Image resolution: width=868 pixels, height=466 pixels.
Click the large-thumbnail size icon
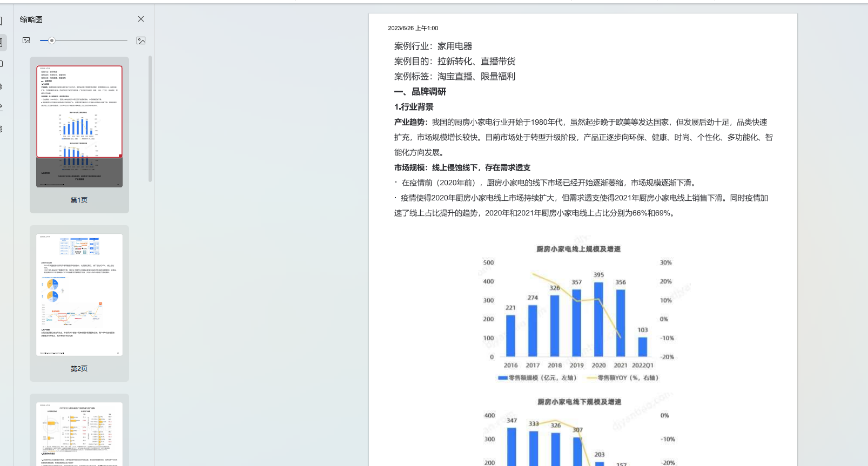pos(141,40)
